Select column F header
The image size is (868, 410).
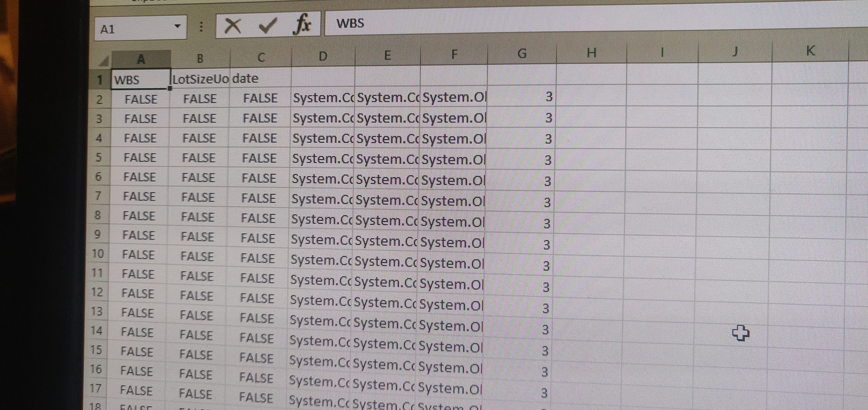point(454,54)
